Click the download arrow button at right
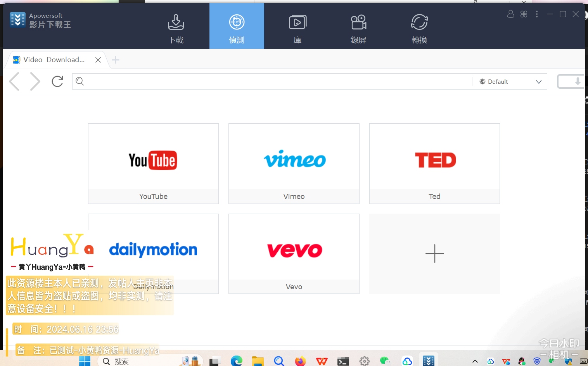588x366 pixels. pos(571,81)
